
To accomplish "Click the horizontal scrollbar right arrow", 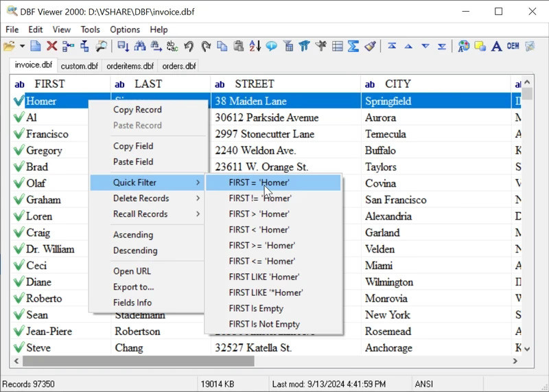I will (515, 361).
